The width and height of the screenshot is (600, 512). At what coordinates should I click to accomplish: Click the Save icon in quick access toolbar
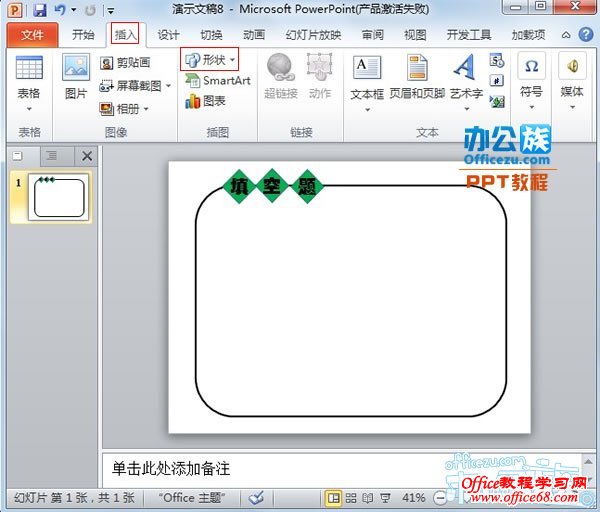[x=39, y=10]
